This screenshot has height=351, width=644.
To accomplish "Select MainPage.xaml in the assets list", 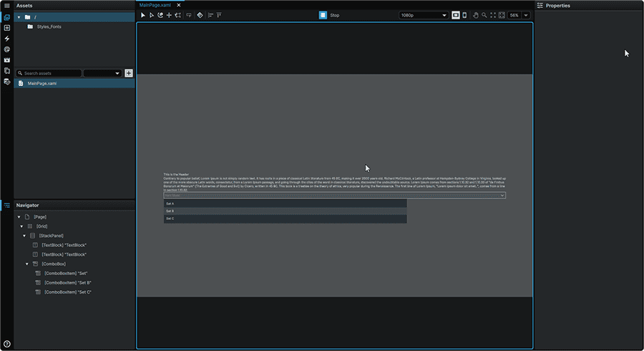I will coord(74,83).
